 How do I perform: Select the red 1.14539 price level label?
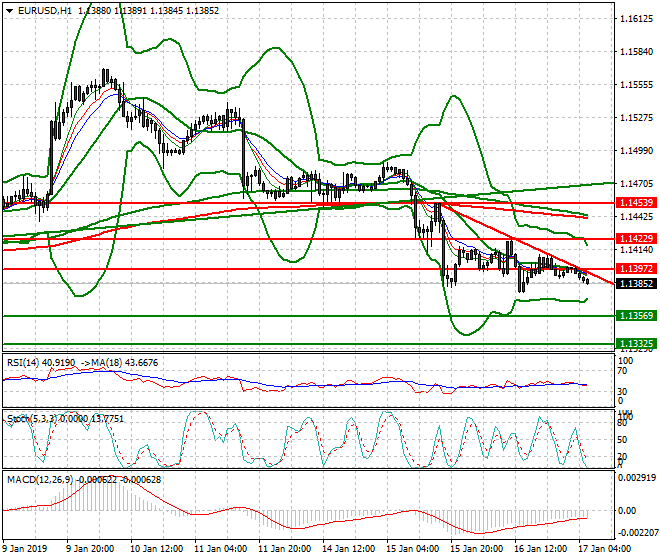tap(636, 203)
